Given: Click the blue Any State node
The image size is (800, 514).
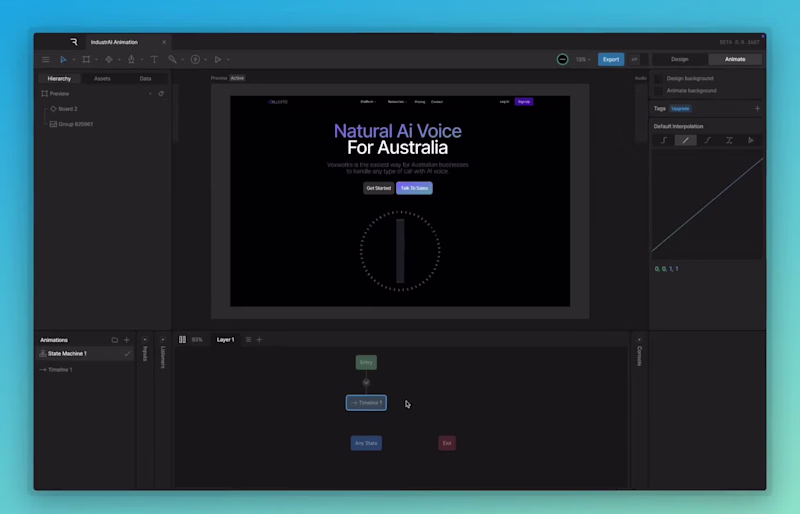Looking at the screenshot, I should click(366, 443).
